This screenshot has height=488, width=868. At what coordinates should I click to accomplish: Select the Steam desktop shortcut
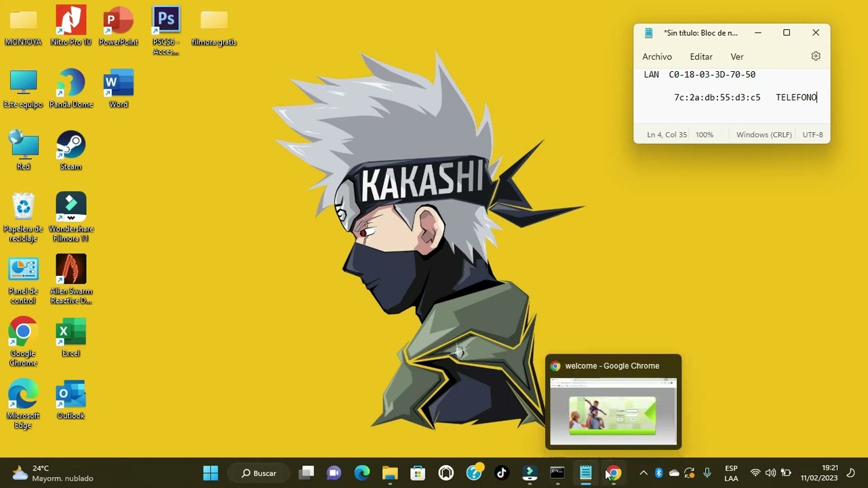pyautogui.click(x=71, y=151)
